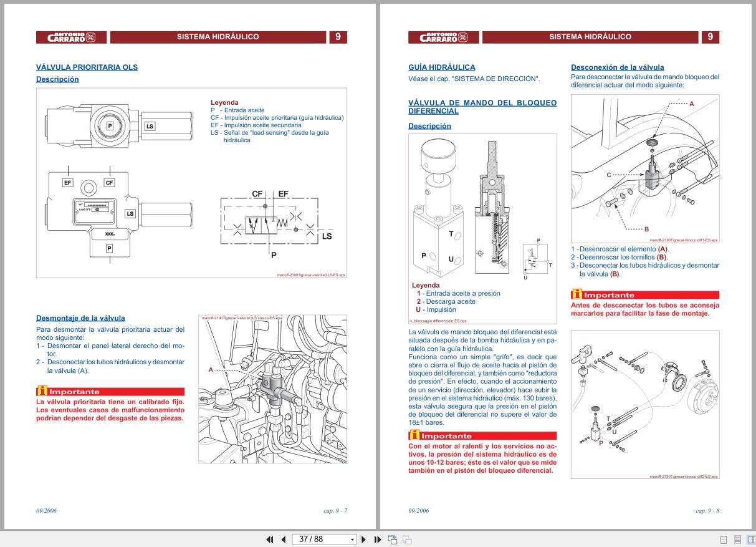
Task: Click Importante info icon about 10-12 bares
Action: coord(414,435)
